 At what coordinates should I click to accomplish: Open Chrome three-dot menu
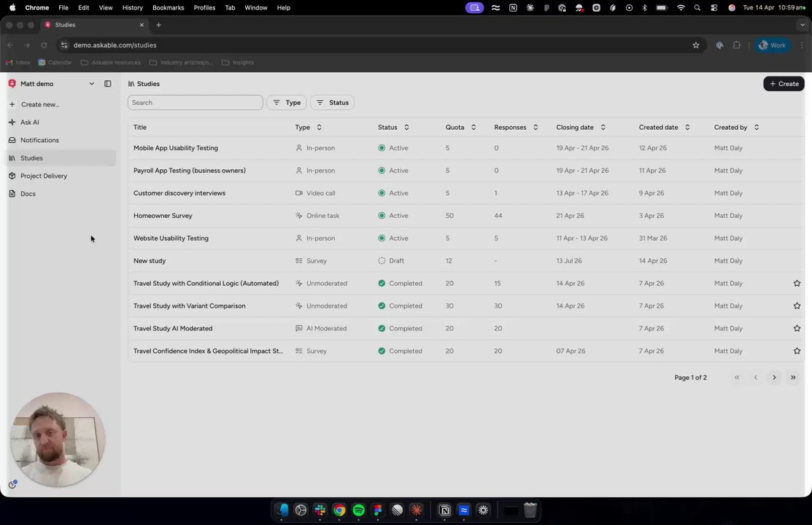point(802,45)
